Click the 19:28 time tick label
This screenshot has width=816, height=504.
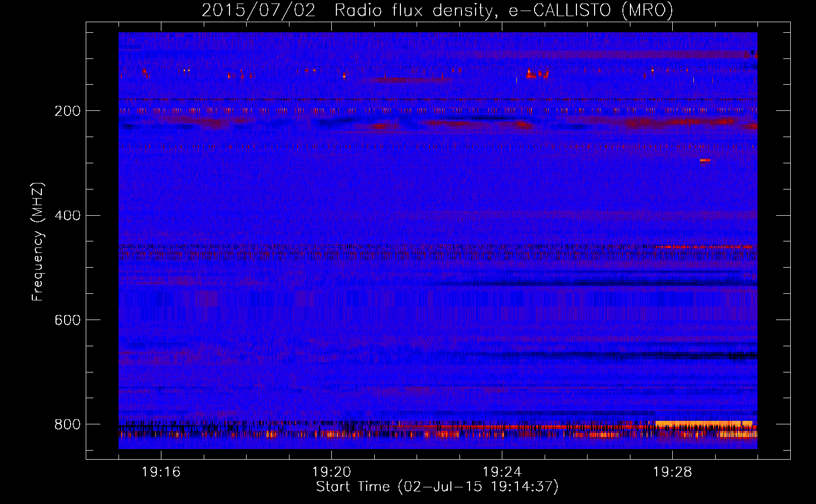[672, 472]
